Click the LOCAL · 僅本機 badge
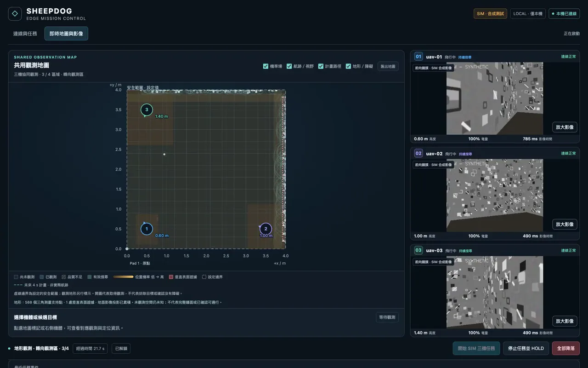This screenshot has width=588, height=368. click(x=528, y=14)
